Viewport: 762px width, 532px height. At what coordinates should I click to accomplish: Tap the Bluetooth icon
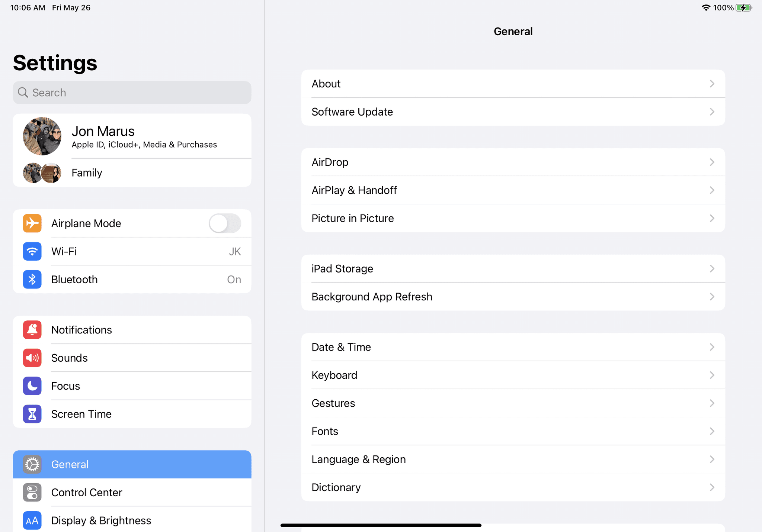[32, 279]
